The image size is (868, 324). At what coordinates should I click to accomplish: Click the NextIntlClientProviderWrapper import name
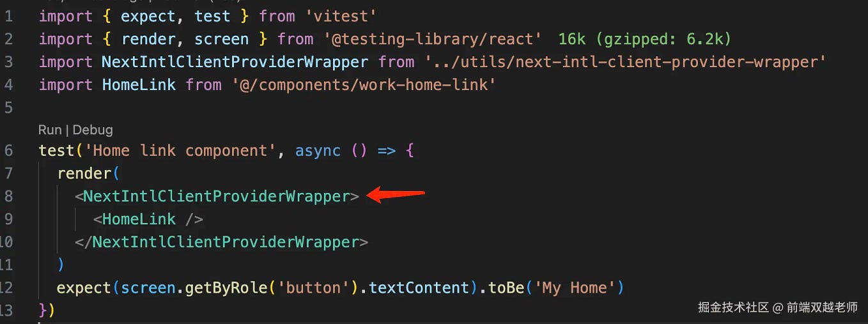pyautogui.click(x=235, y=62)
